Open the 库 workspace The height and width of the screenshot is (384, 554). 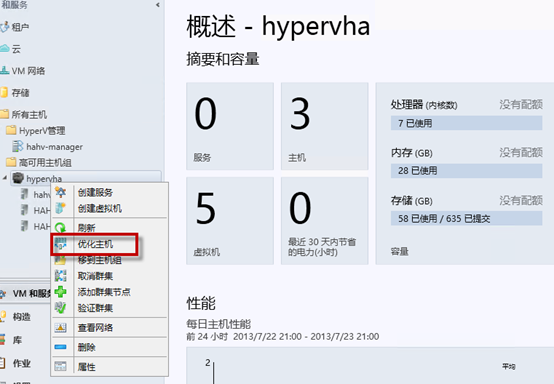17,340
